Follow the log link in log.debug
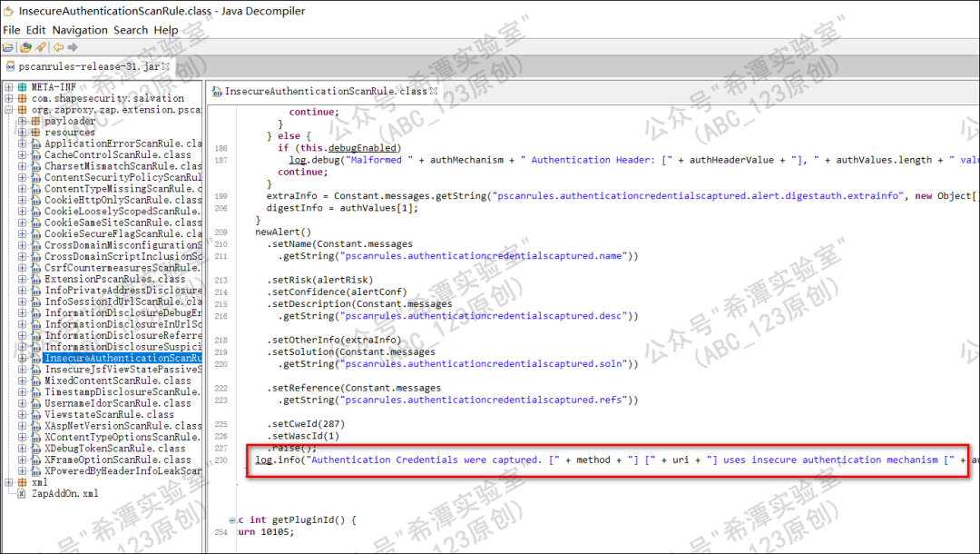 (x=298, y=160)
